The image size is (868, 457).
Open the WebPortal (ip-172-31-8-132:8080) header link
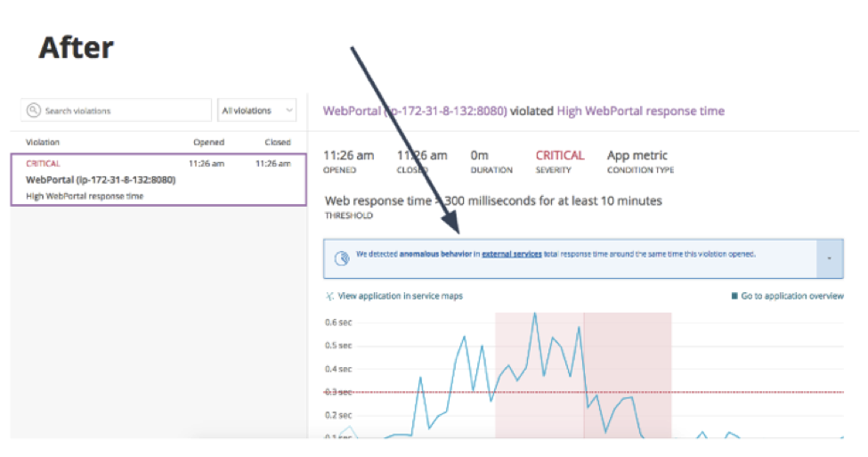point(415,110)
